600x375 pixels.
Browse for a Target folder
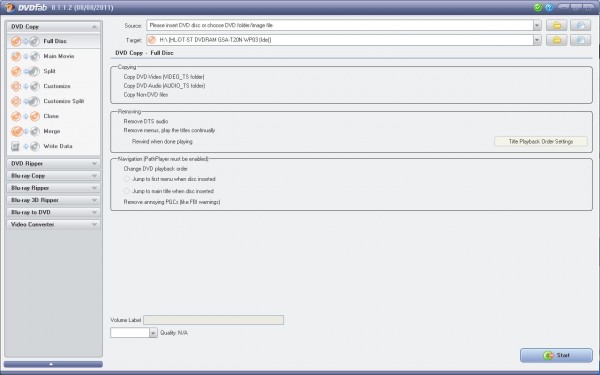(x=556, y=40)
